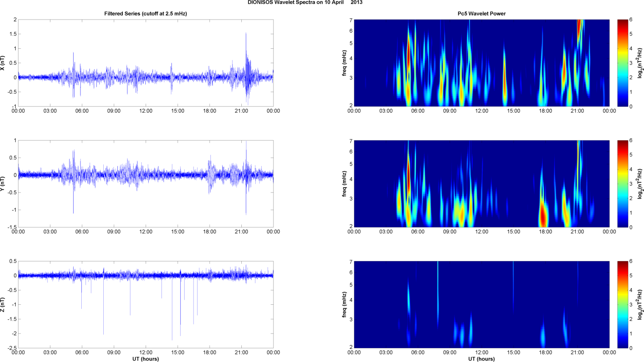Select 'freq (mHz)' label of Z spectrogram
Image resolution: width=644 pixels, height=362 pixels.
coord(345,305)
